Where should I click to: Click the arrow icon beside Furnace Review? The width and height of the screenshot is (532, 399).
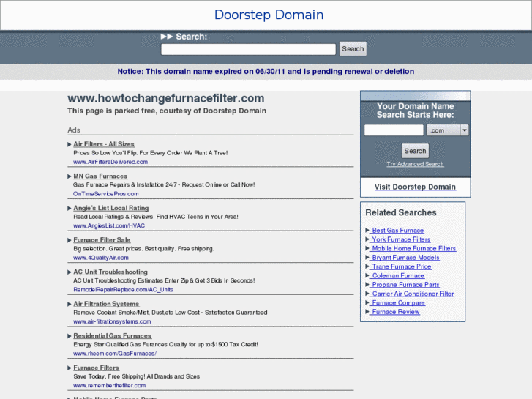367,312
